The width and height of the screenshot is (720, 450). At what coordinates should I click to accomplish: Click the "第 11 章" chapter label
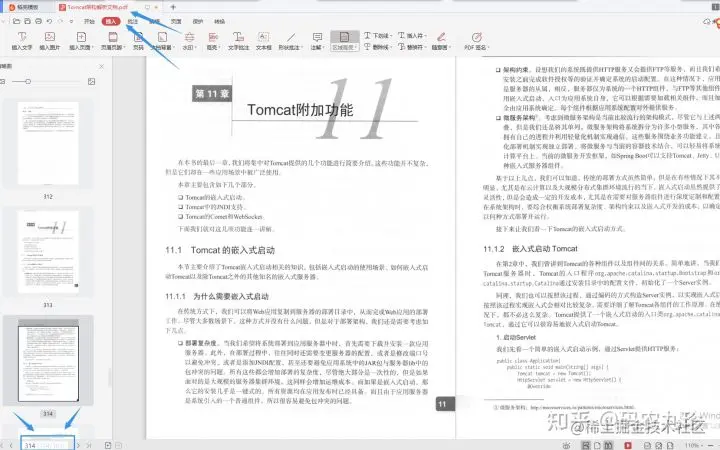coord(212,94)
